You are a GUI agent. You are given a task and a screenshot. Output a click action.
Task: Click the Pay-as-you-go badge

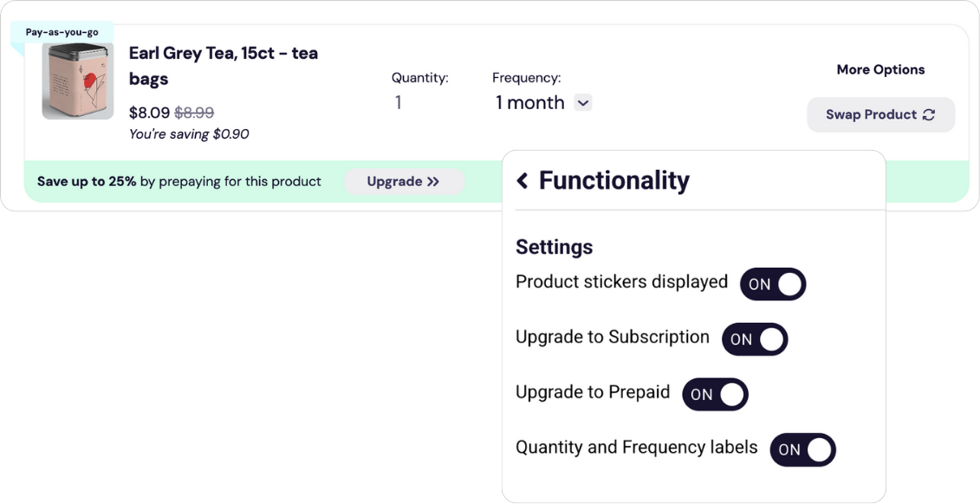click(62, 32)
